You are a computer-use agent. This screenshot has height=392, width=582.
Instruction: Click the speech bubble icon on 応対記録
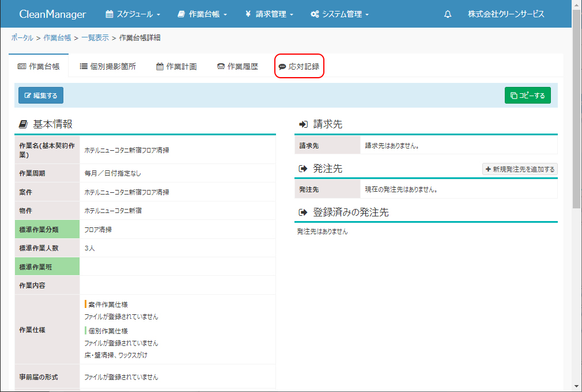282,67
